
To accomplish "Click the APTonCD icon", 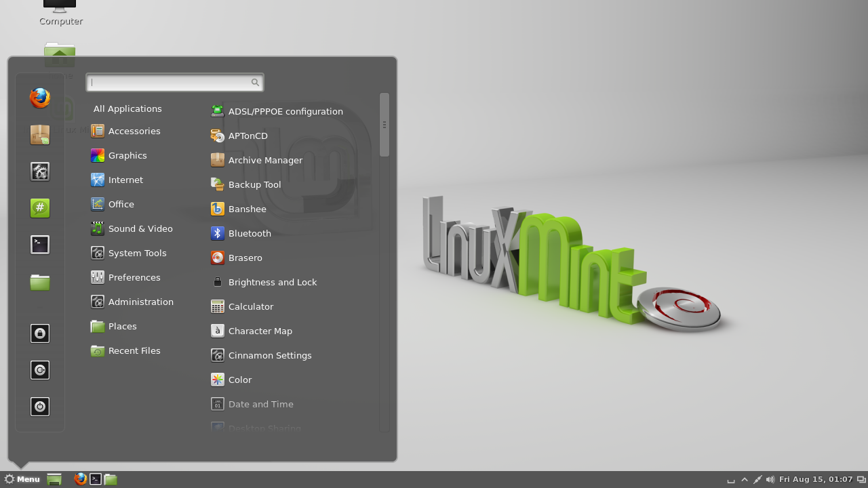I will (x=218, y=136).
